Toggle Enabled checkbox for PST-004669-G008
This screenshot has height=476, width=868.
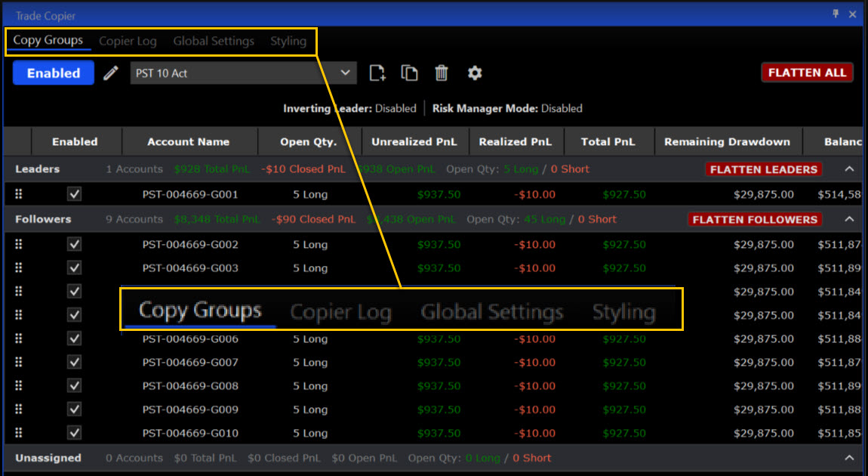point(74,385)
